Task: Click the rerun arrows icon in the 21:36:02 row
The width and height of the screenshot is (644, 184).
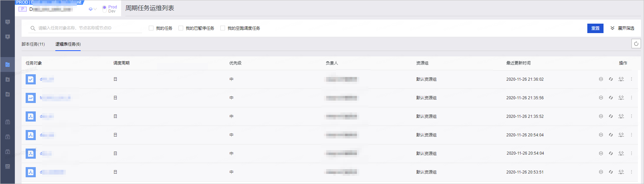Action: click(611, 79)
